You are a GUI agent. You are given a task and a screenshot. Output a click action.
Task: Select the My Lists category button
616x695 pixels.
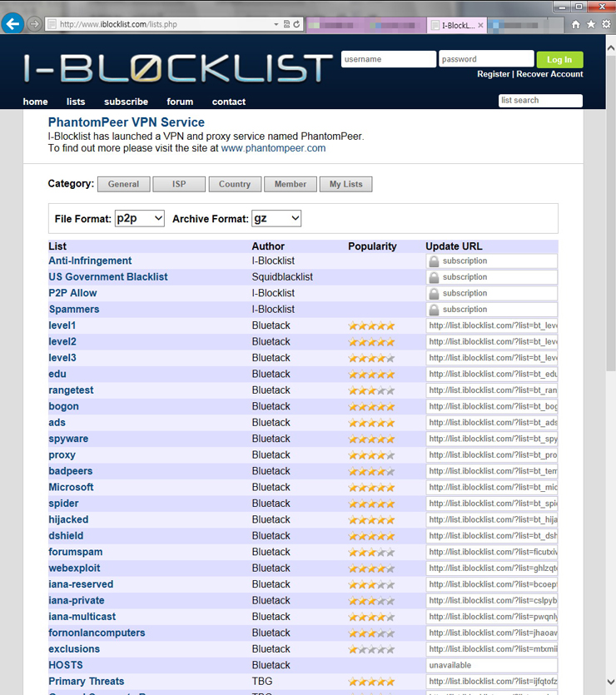click(345, 185)
